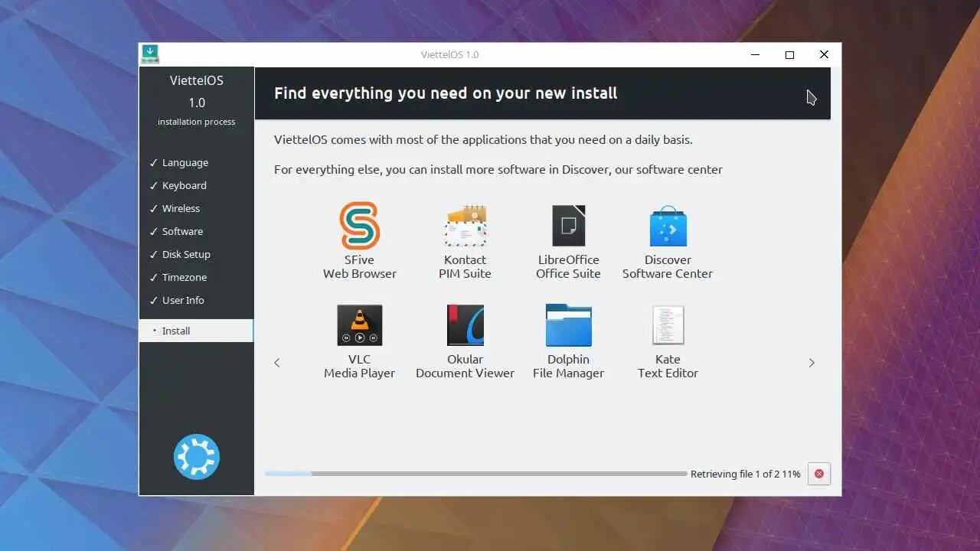Select the Install step in sidebar
Screen dimensions: 980x551
coord(196,331)
